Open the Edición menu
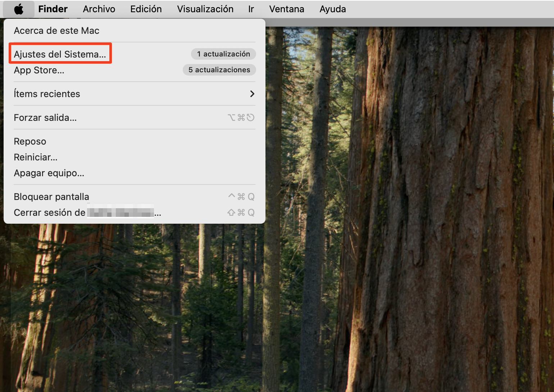The height and width of the screenshot is (392, 554). click(146, 9)
